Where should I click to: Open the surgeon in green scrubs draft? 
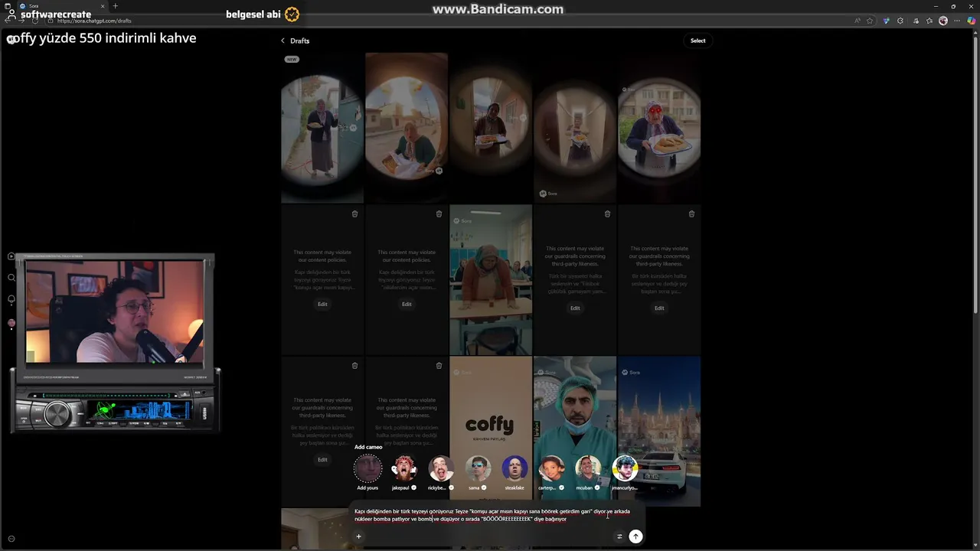click(x=575, y=431)
